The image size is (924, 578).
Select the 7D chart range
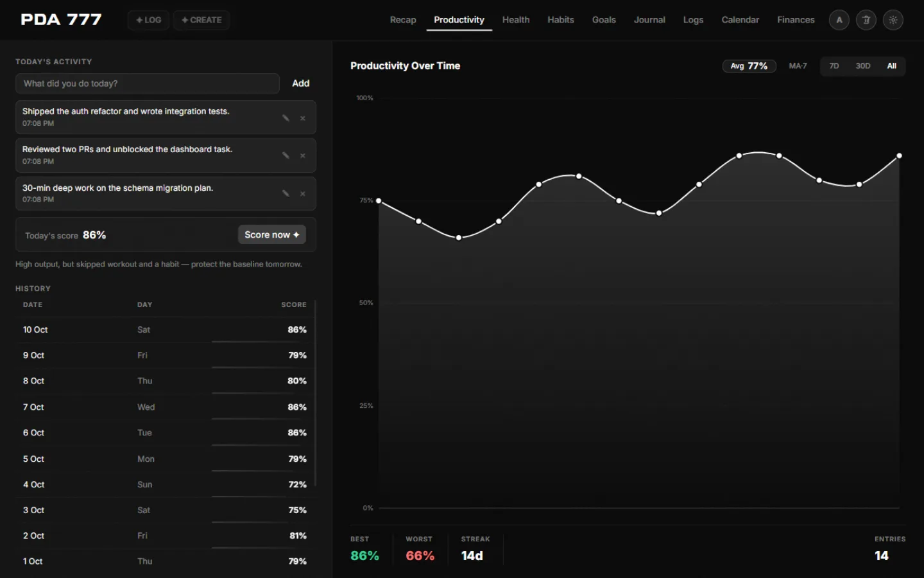click(834, 66)
